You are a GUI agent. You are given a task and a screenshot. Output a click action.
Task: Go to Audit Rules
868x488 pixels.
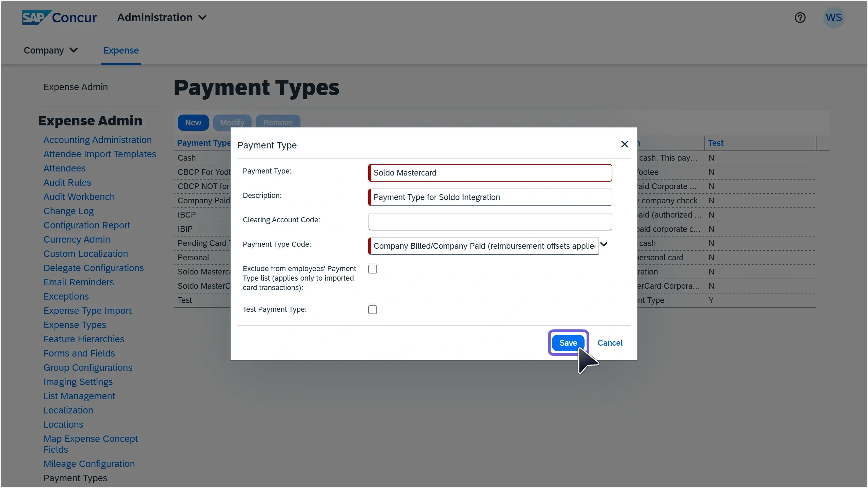click(67, 182)
